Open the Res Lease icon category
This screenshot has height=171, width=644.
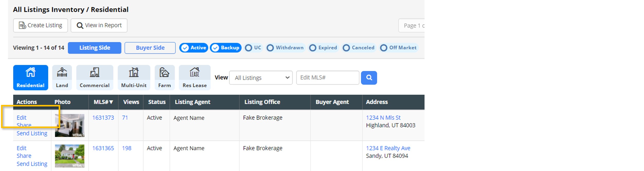[x=195, y=73]
